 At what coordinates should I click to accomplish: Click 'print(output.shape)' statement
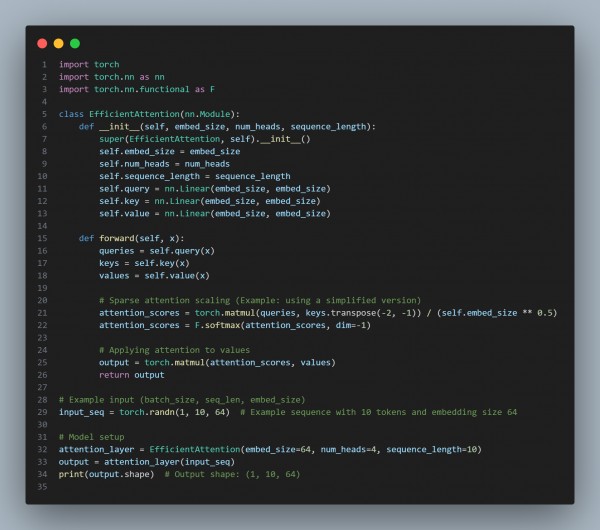[x=106, y=475]
